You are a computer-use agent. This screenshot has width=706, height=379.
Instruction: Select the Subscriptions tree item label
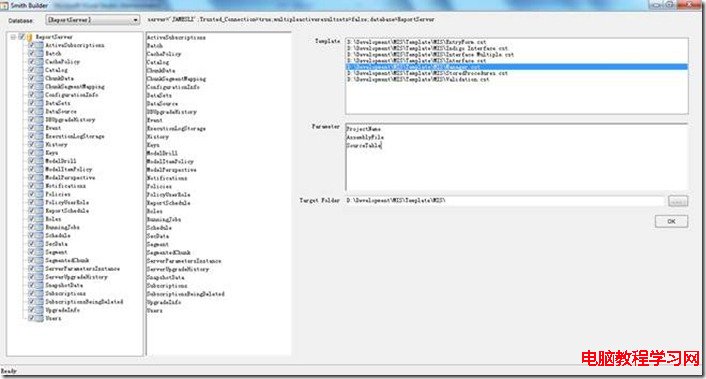click(65, 293)
